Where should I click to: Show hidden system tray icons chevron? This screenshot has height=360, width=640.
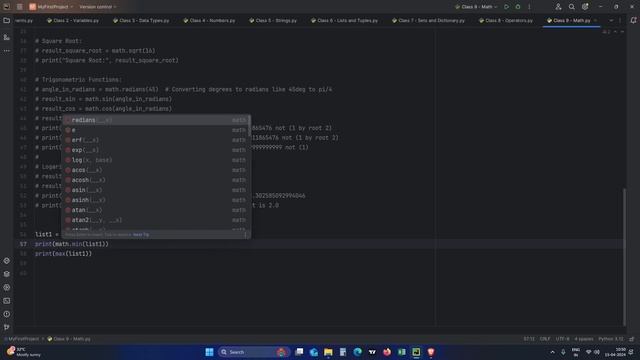[552, 352]
